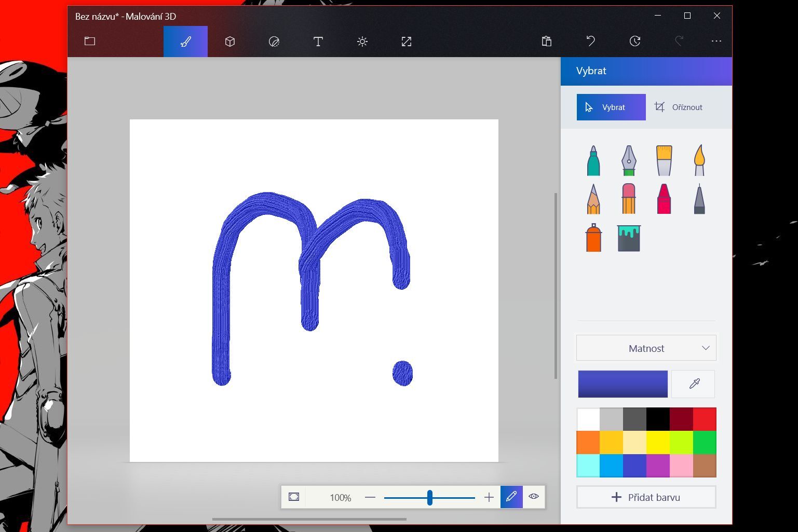The image size is (798, 532).
Task: Open the Stickers panel
Action: point(274,42)
